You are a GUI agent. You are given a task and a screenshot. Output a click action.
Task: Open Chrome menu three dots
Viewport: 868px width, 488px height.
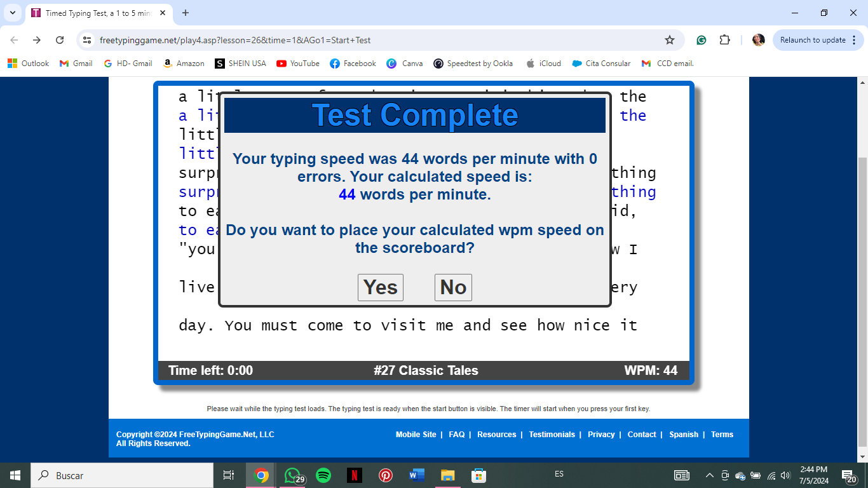tap(853, 40)
